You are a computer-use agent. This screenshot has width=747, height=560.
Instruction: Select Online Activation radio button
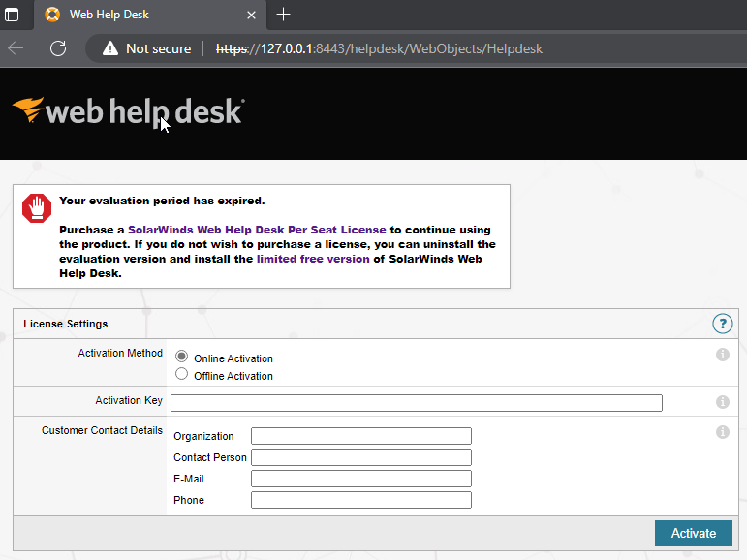[181, 356]
